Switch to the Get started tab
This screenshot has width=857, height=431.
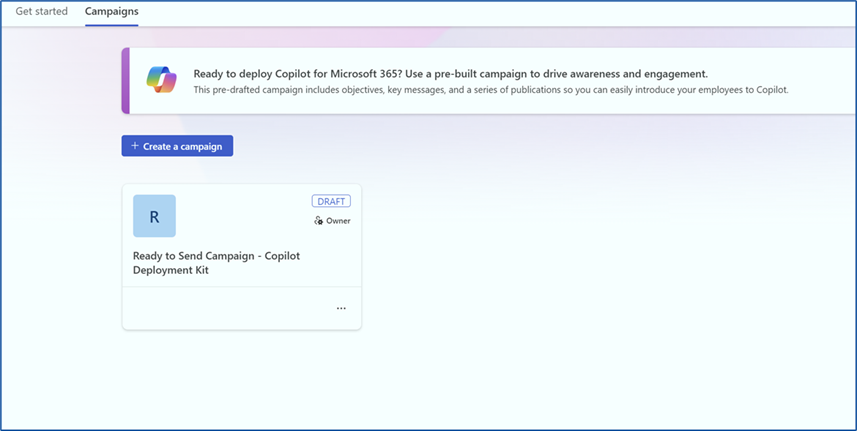pyautogui.click(x=42, y=11)
